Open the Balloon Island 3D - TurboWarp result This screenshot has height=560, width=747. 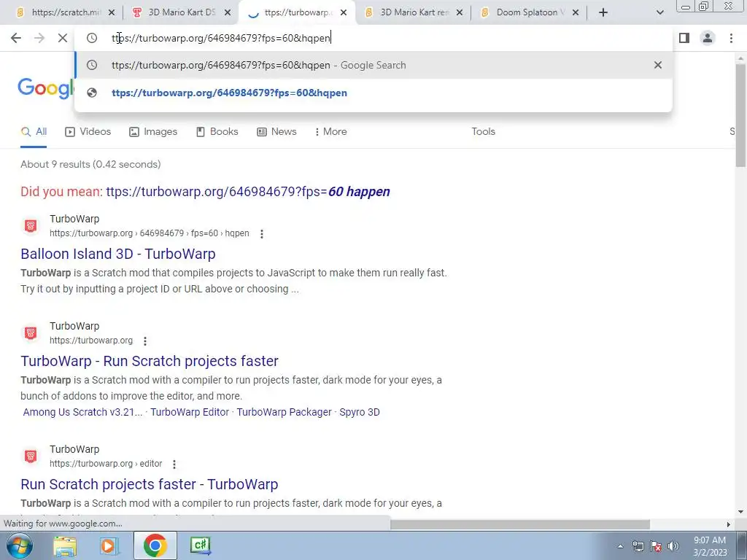click(x=118, y=254)
